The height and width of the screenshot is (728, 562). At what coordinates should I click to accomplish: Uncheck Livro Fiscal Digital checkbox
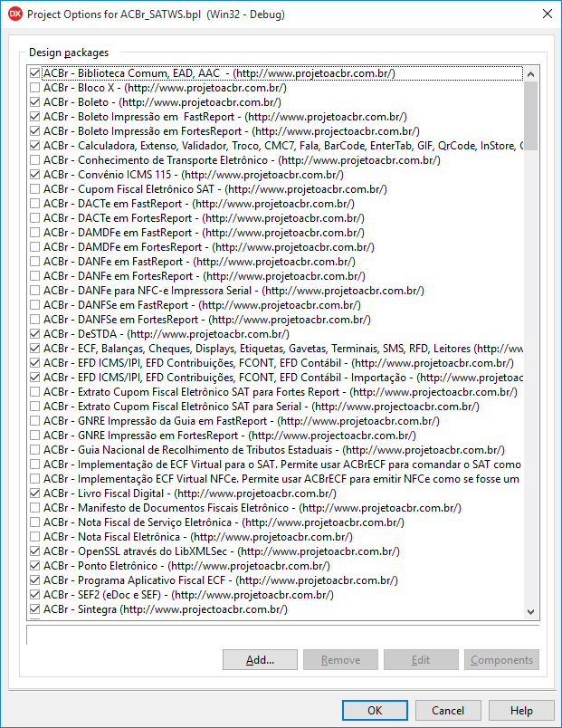tap(34, 493)
